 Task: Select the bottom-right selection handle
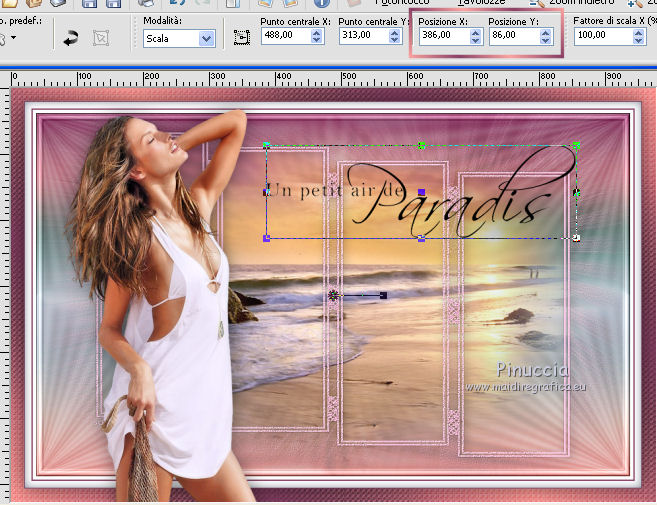pyautogui.click(x=577, y=238)
